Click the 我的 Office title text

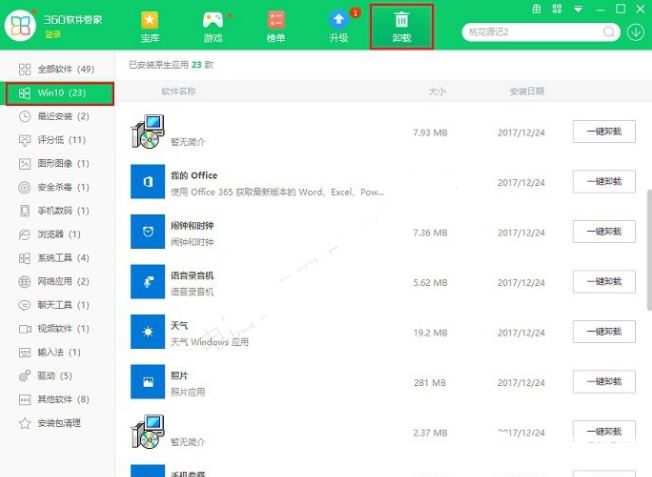coord(194,175)
